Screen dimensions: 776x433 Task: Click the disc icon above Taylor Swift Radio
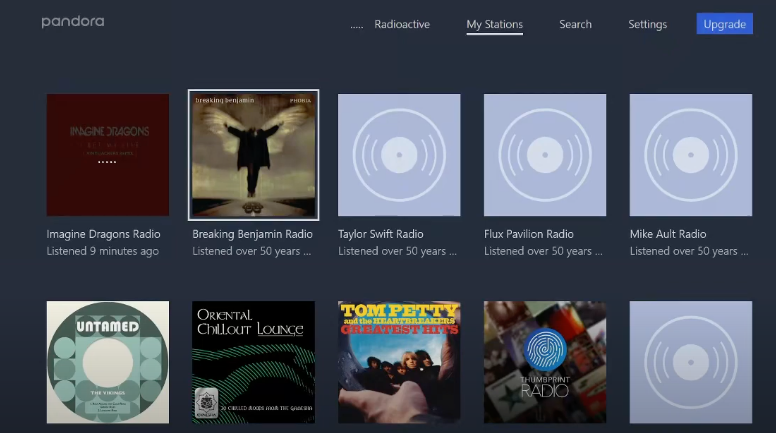click(399, 155)
